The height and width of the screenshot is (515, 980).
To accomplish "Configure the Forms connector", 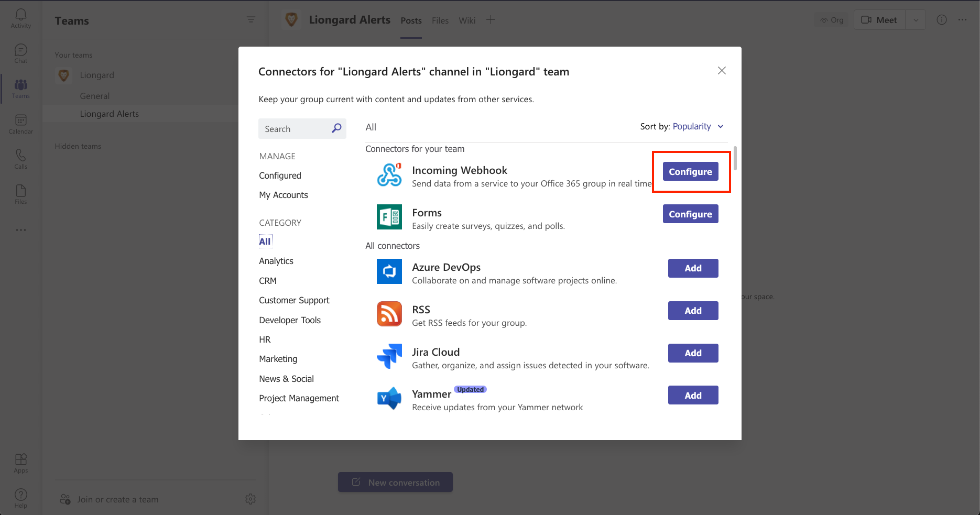I will [x=690, y=214].
